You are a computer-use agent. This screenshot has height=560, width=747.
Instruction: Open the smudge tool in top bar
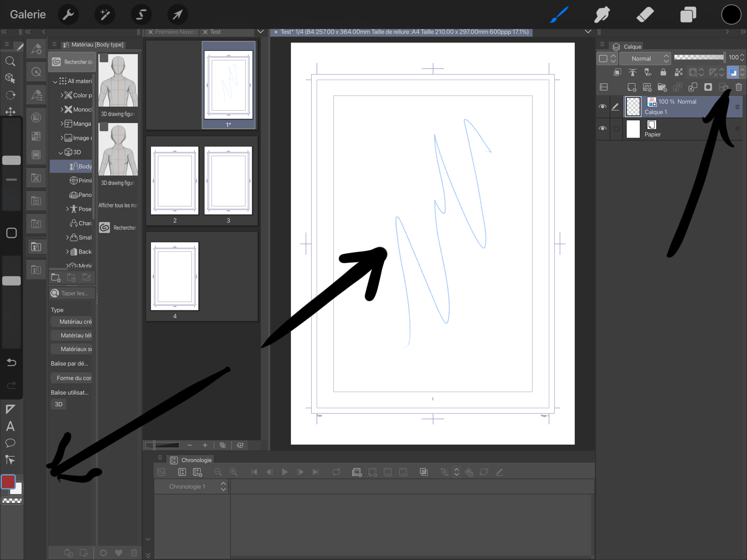[602, 15]
